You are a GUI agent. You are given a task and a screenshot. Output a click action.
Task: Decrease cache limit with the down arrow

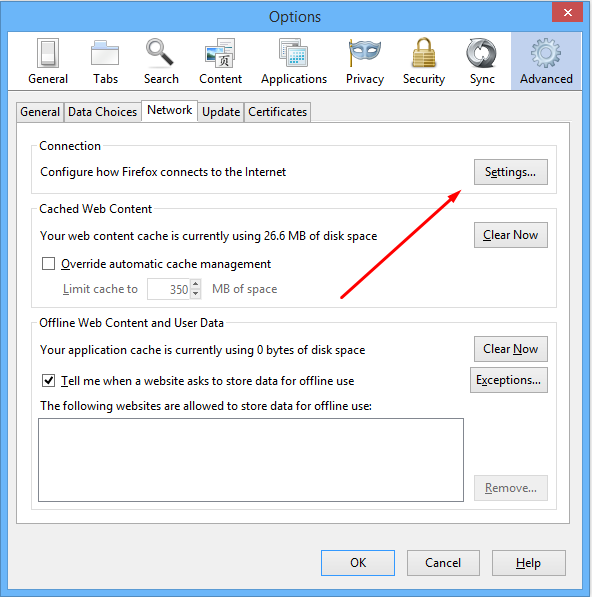coord(196,294)
